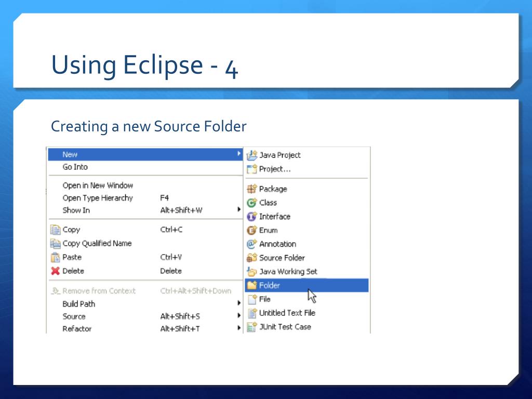Select Project... in submenu
Screen dimensions: 532x399
[307, 169]
